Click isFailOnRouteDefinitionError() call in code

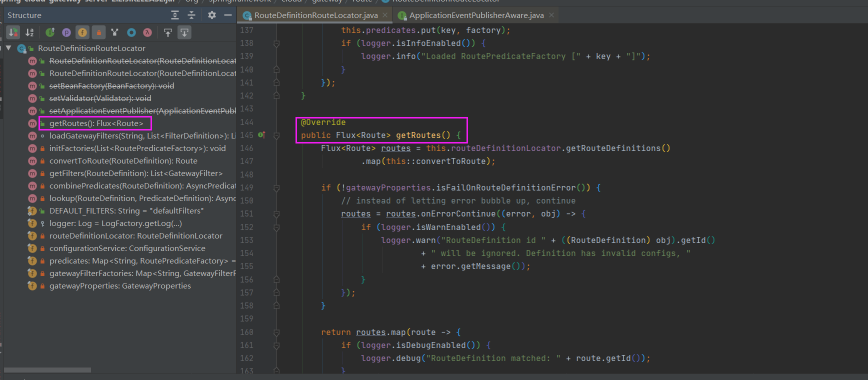513,188
